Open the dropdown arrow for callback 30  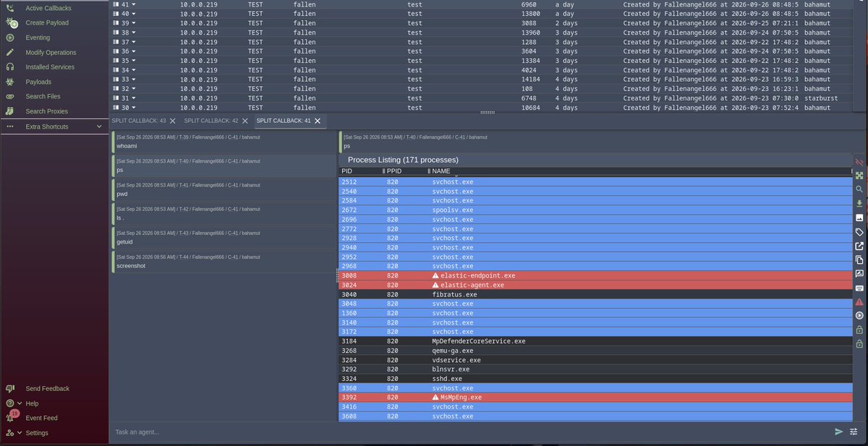coord(134,108)
